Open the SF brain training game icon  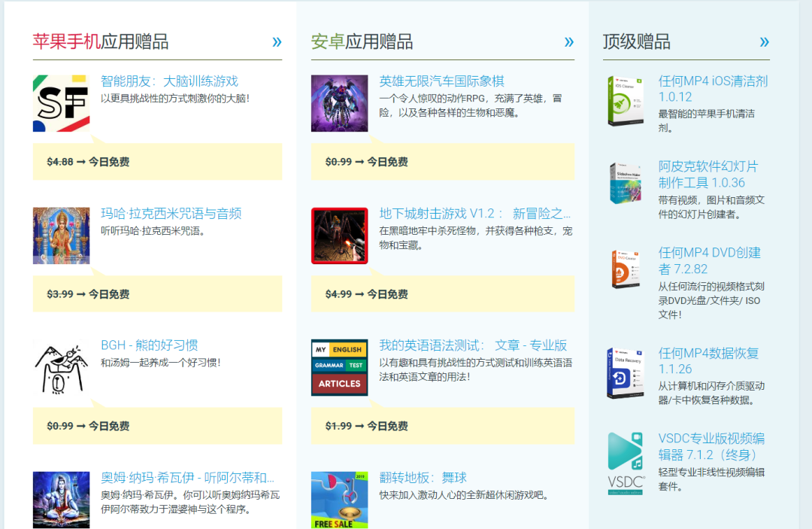click(61, 104)
